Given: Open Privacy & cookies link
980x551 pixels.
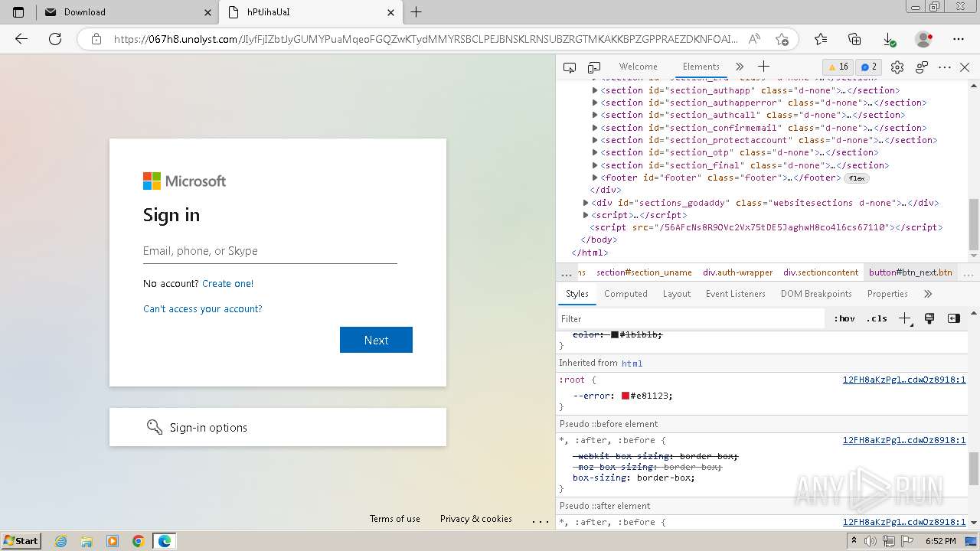Looking at the screenshot, I should [476, 519].
